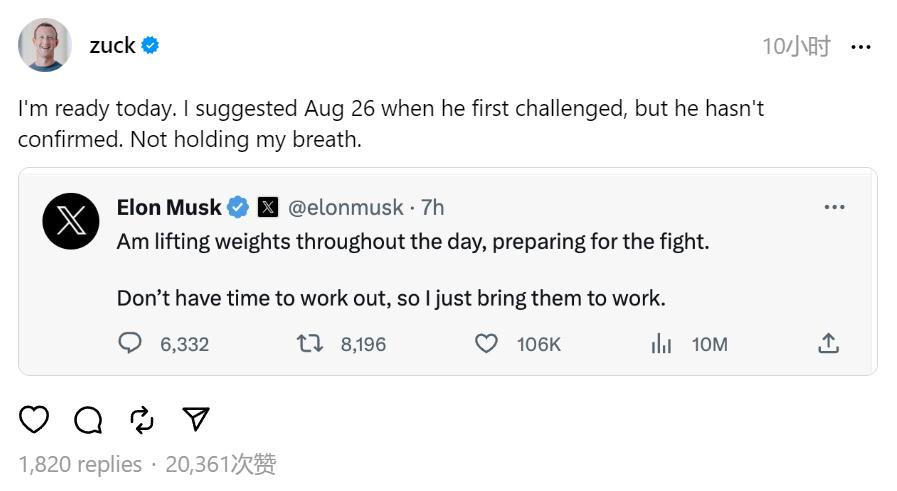This screenshot has height=491, width=897.
Task: Repost zuck's post using the loop arrows icon
Action: pyautogui.click(x=142, y=420)
